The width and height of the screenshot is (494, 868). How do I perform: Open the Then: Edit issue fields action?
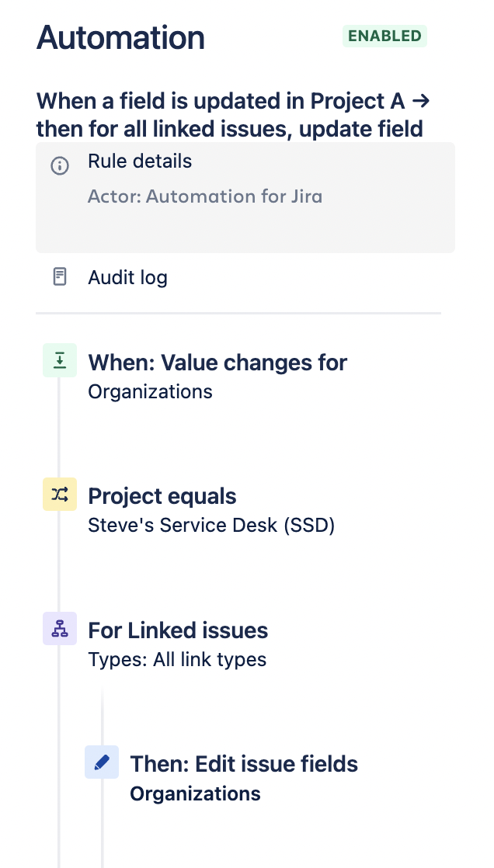coord(244,764)
